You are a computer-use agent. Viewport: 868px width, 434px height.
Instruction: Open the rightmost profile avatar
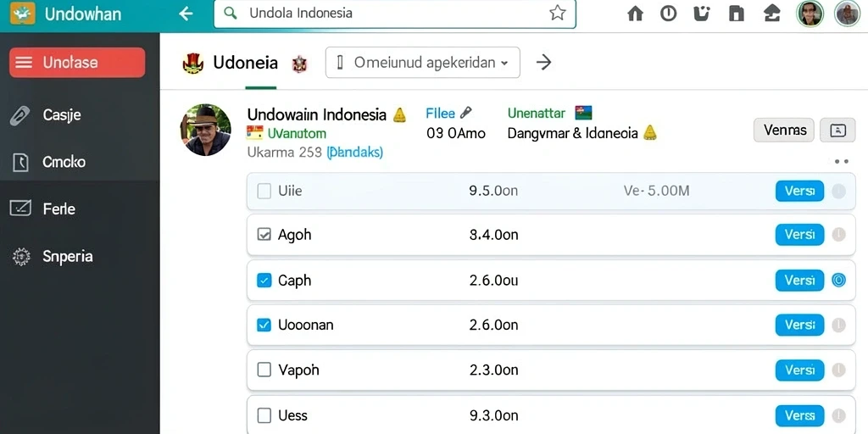pos(847,14)
